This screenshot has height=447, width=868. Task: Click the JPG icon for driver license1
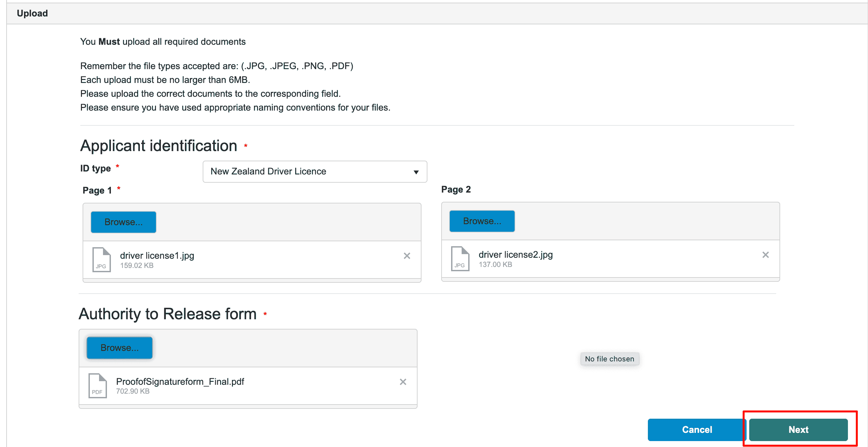pyautogui.click(x=101, y=260)
